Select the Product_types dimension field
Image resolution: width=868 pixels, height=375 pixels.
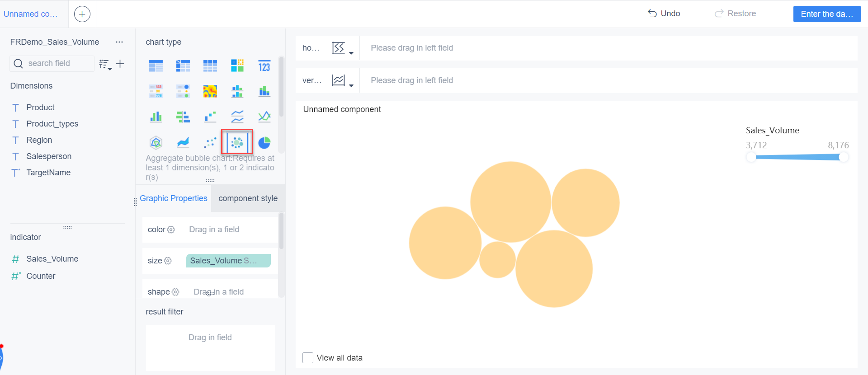[x=52, y=124]
